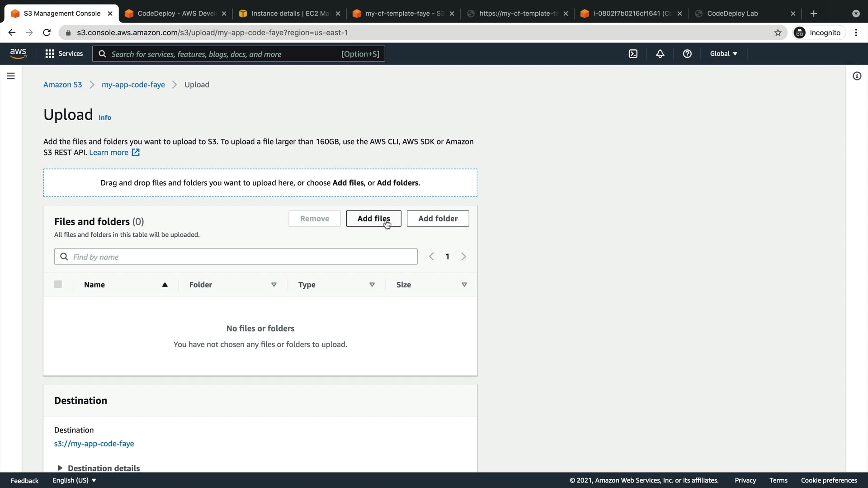The height and width of the screenshot is (488, 868).
Task: Open the AWS CloudShell icon
Action: pos(633,54)
